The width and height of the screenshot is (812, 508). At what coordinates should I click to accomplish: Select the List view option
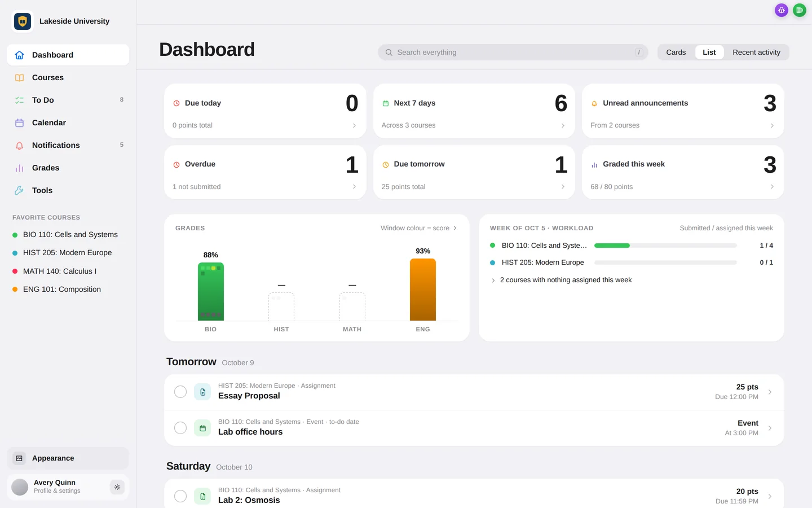709,52
